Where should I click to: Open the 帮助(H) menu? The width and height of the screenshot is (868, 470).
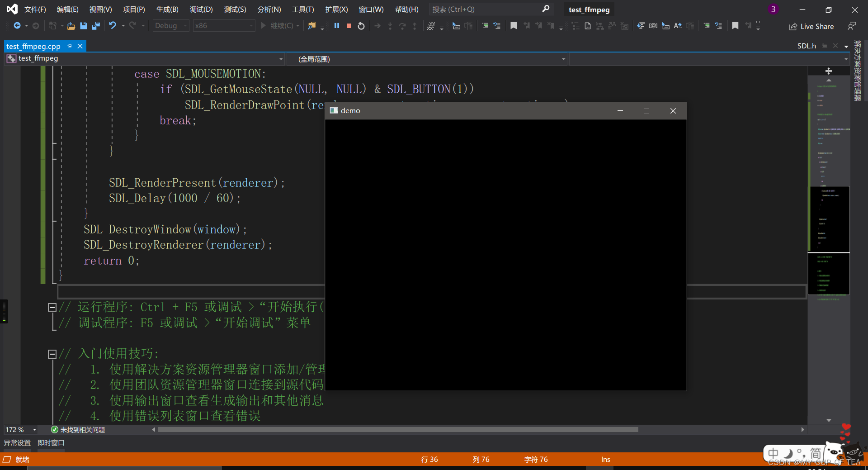coord(406,9)
